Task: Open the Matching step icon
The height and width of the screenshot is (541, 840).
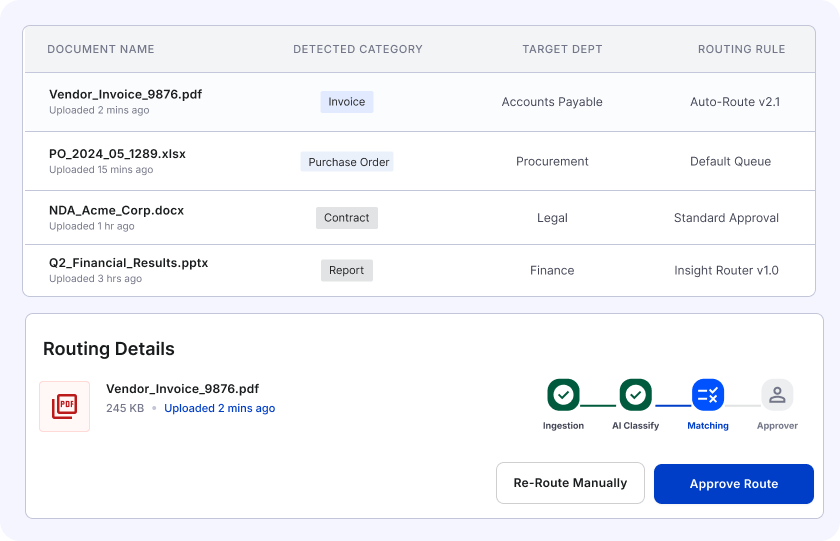Action: pos(708,395)
